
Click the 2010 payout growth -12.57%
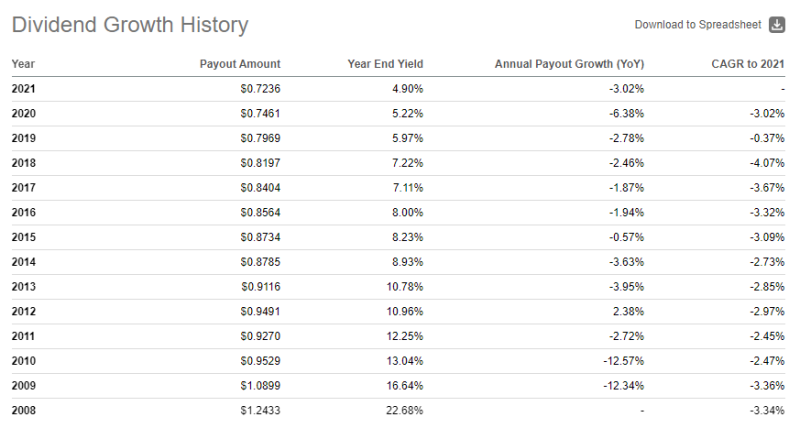623,360
